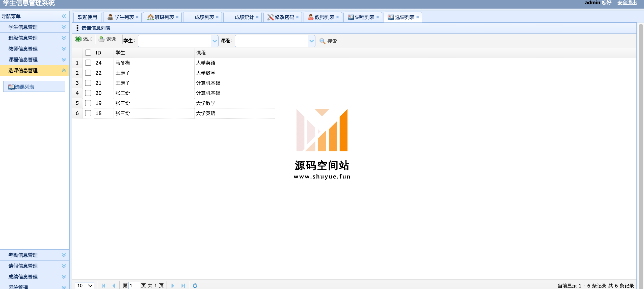Screen dimensions: 644x289
Task: Switch to the 欢迎使用 tab
Action: [87, 17]
